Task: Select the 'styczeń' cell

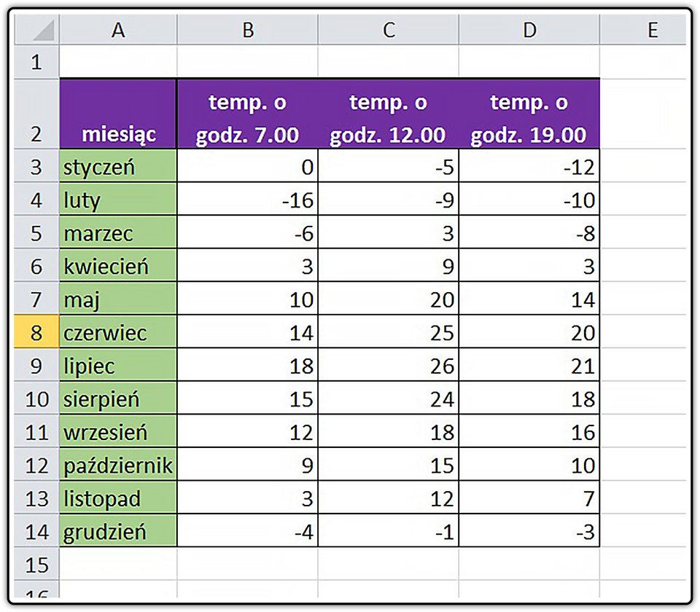Action: pos(118,165)
